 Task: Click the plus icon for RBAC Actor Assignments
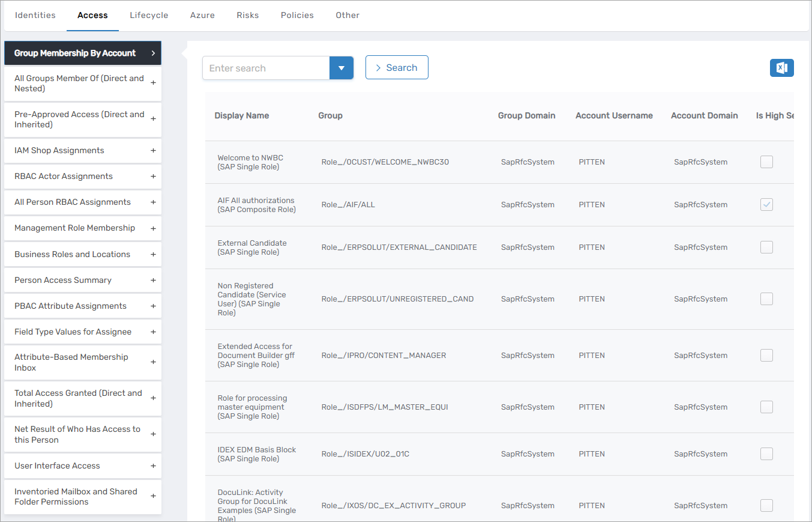153,177
